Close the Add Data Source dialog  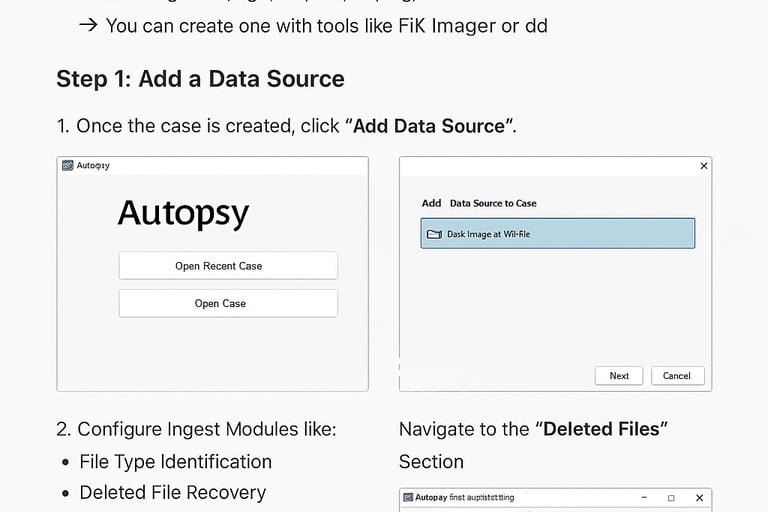pyautogui.click(x=704, y=166)
